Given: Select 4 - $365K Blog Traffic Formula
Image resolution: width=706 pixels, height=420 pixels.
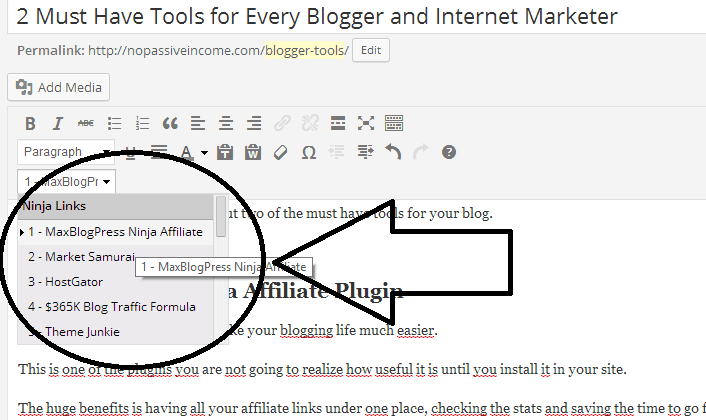Looking at the screenshot, I should pos(116,307).
